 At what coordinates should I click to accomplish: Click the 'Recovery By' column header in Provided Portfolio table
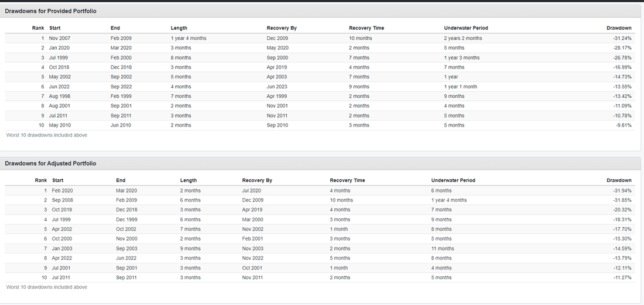(282, 28)
